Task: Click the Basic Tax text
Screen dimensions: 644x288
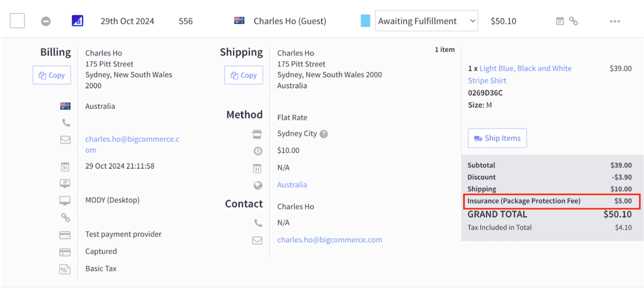Action: 101,268
